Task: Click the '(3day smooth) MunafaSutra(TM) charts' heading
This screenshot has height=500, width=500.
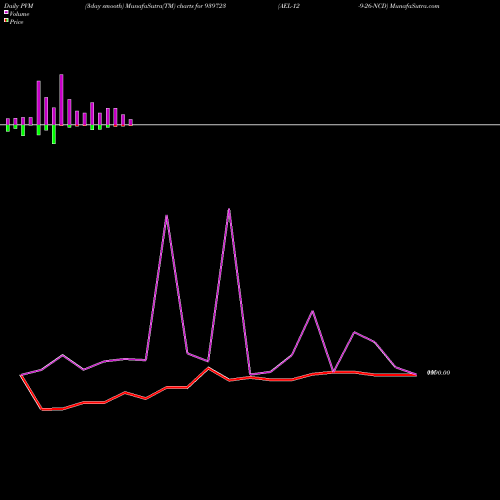Action: pyautogui.click(x=139, y=6)
